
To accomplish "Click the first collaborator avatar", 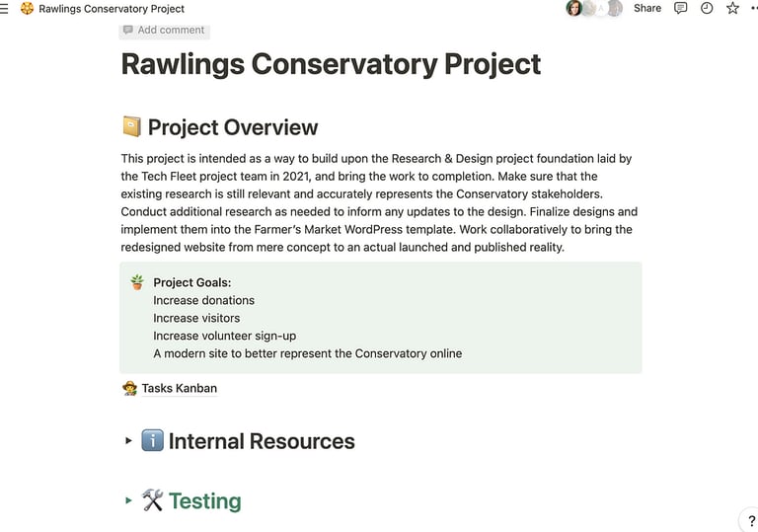I will click(x=573, y=8).
